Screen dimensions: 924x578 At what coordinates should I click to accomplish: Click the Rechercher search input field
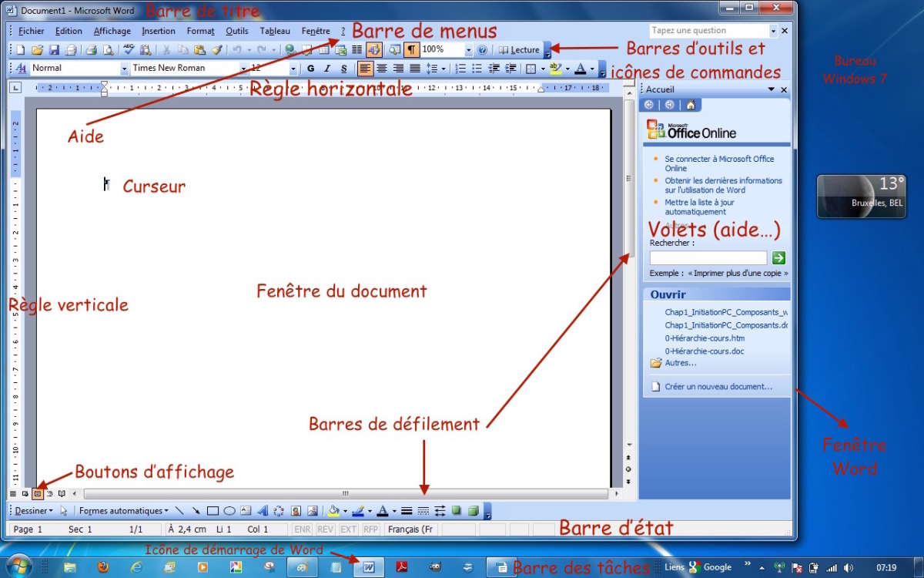[708, 258]
